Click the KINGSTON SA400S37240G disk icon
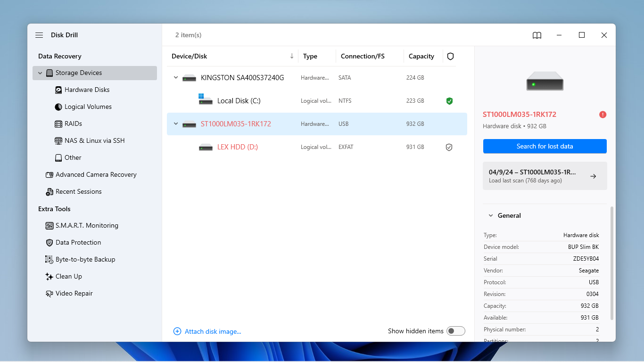Screen dimensions: 644x362 [189, 78]
